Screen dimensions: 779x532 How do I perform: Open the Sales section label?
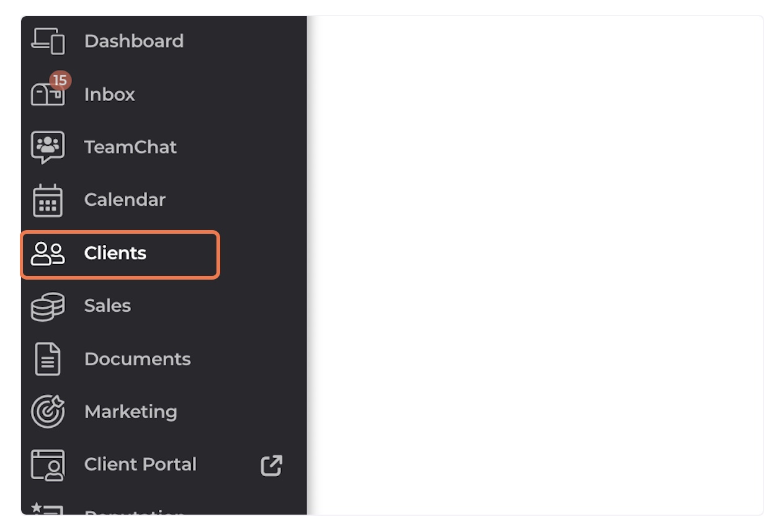point(108,306)
